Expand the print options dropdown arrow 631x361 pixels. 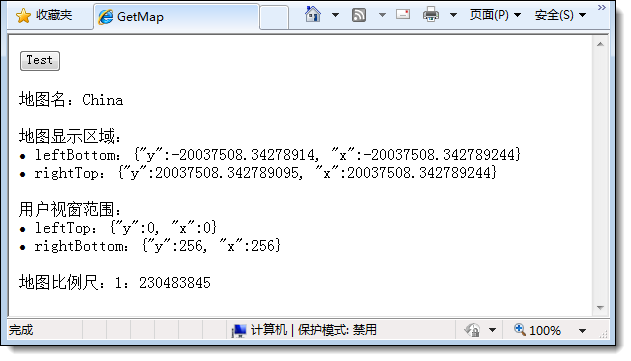pyautogui.click(x=453, y=15)
